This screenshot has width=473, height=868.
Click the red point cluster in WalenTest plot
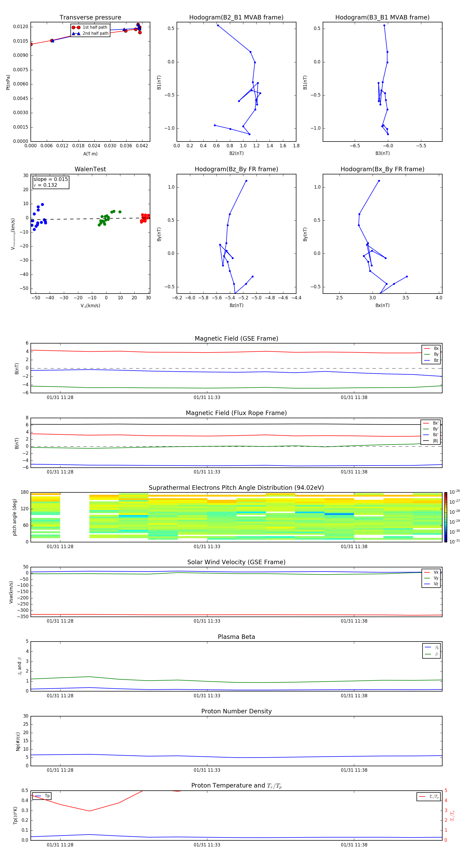[x=145, y=218]
